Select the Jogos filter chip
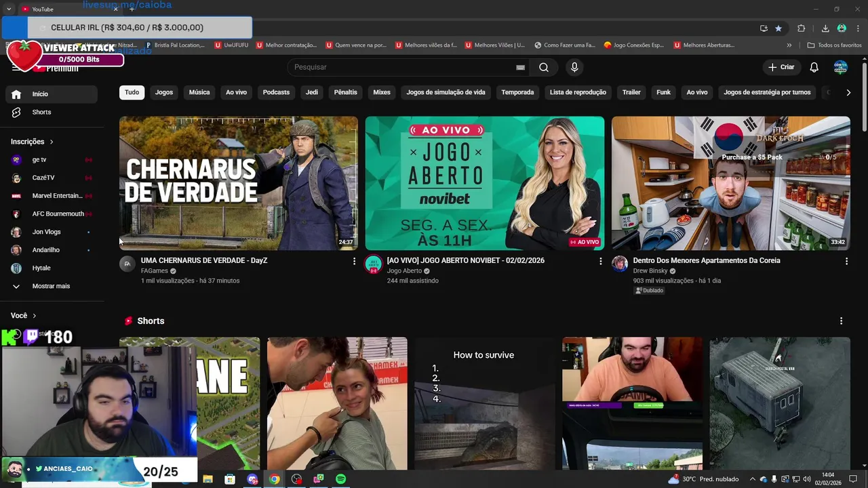868x488 pixels. [164, 92]
